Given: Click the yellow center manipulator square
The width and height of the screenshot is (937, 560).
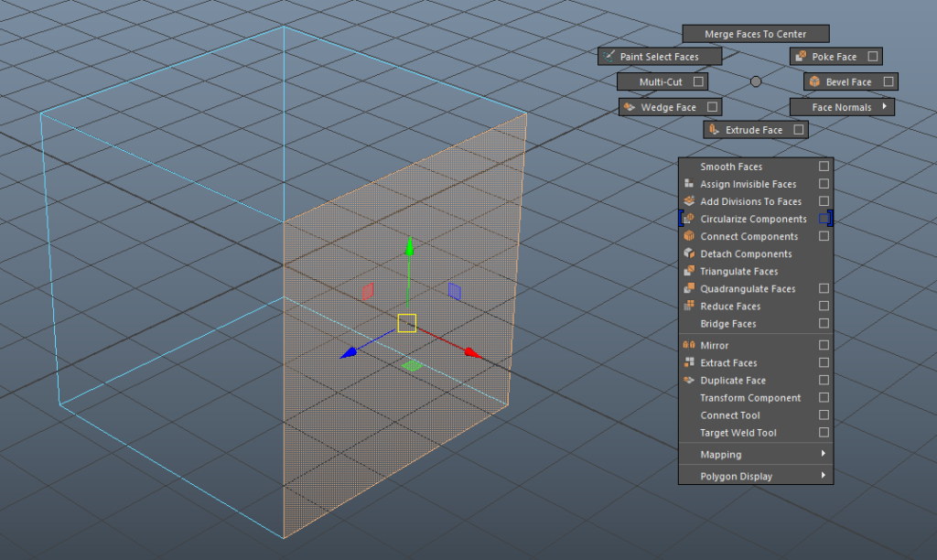Looking at the screenshot, I should pyautogui.click(x=407, y=323).
